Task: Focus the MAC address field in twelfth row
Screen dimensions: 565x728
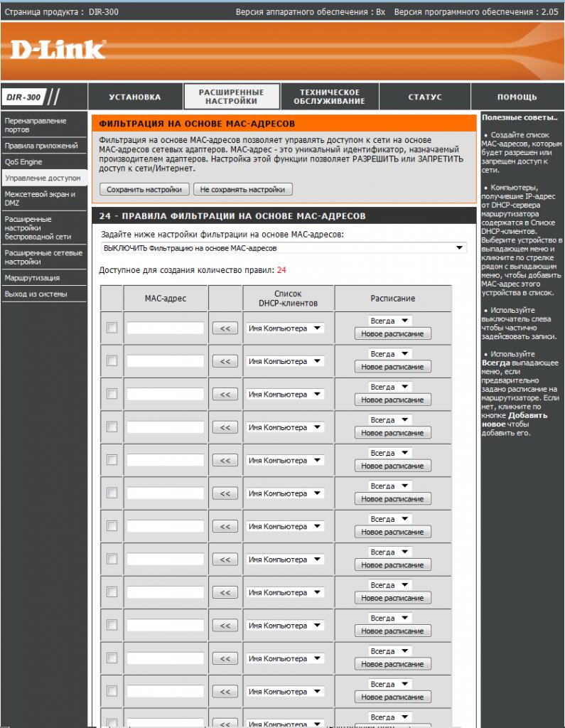Action: (166, 691)
